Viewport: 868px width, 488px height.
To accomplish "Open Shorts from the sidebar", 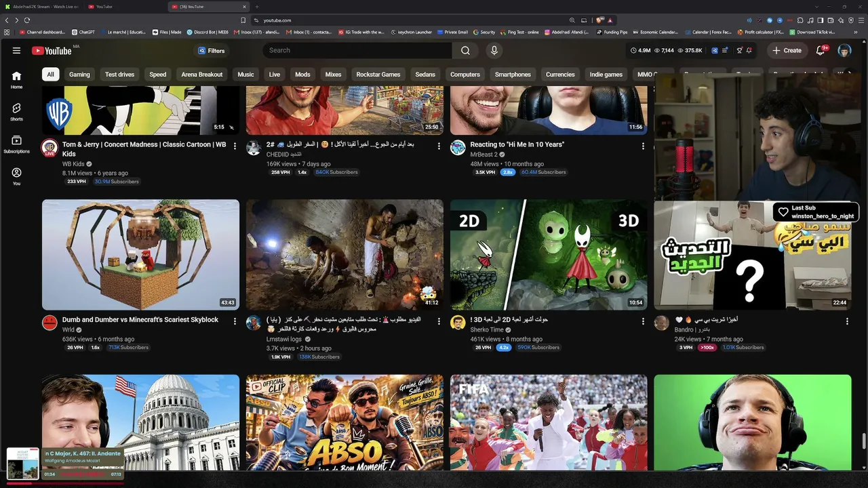I will [16, 112].
